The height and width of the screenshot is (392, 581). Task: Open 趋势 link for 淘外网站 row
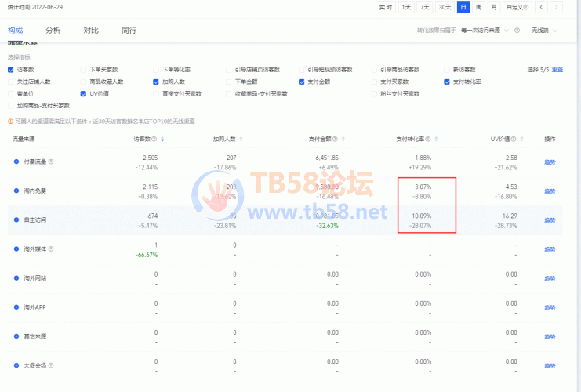point(550,278)
